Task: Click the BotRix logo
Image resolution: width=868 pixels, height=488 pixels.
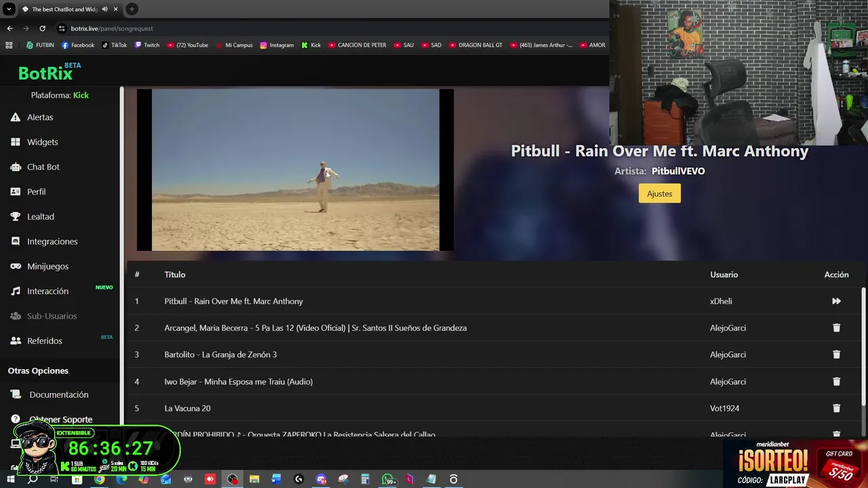Action: (49, 72)
